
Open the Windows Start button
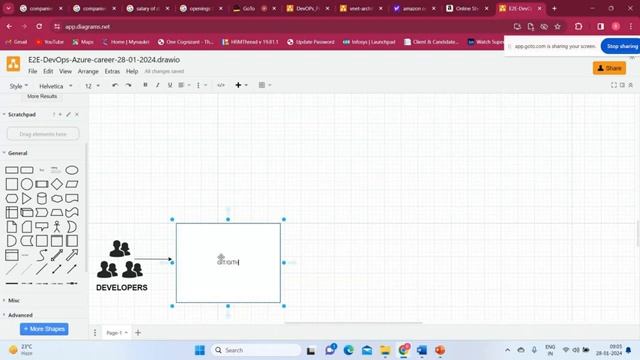pyautogui.click(x=200, y=350)
